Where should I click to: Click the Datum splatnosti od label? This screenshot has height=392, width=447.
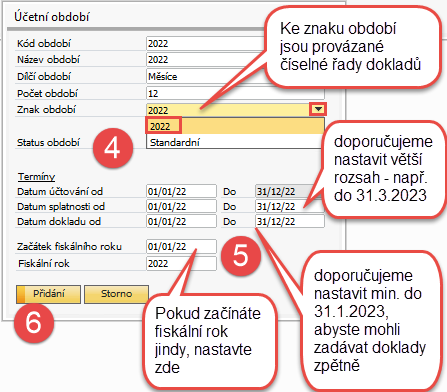click(61, 206)
